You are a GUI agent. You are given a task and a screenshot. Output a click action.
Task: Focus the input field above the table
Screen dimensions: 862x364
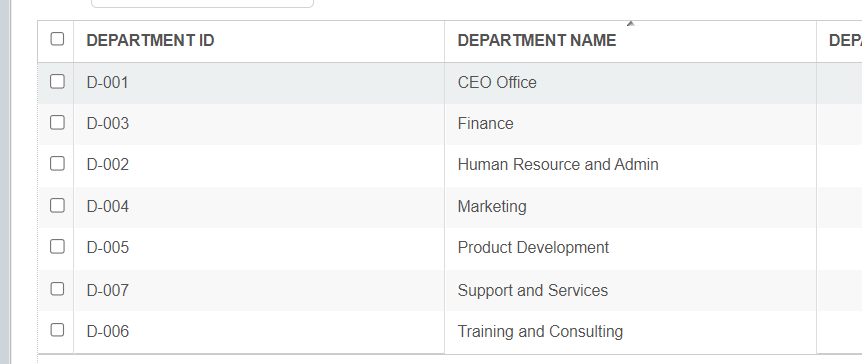[202, 3]
